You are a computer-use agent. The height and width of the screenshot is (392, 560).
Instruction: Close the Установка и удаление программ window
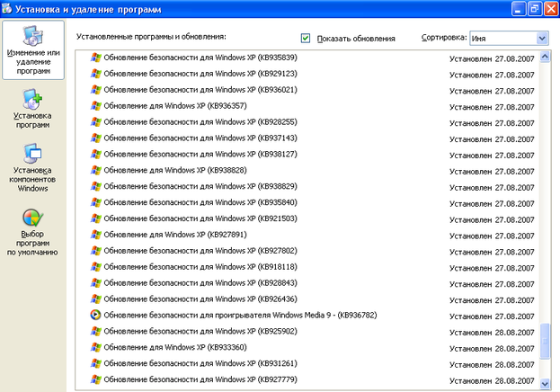pos(551,9)
